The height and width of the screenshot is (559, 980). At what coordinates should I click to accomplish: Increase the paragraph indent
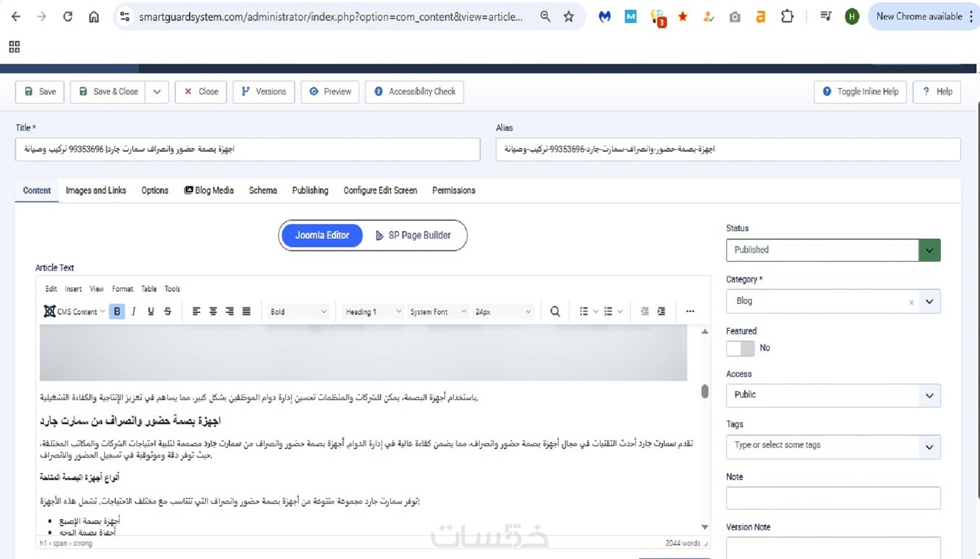pyautogui.click(x=661, y=311)
